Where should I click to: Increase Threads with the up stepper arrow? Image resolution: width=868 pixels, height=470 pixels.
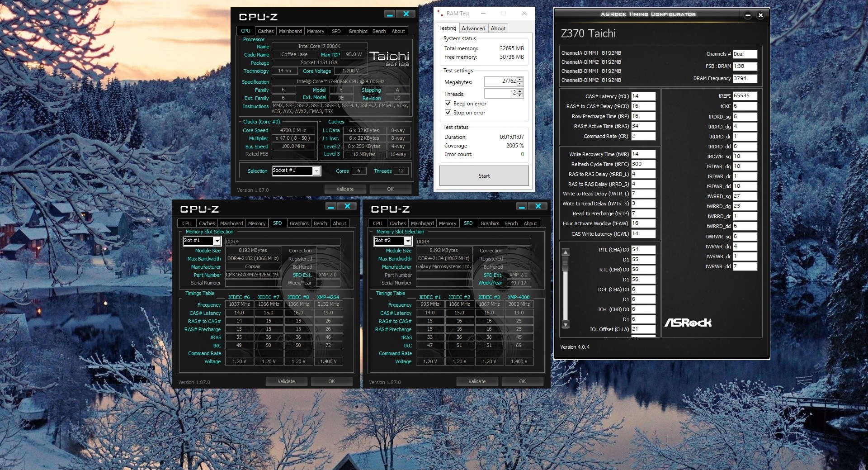point(520,91)
